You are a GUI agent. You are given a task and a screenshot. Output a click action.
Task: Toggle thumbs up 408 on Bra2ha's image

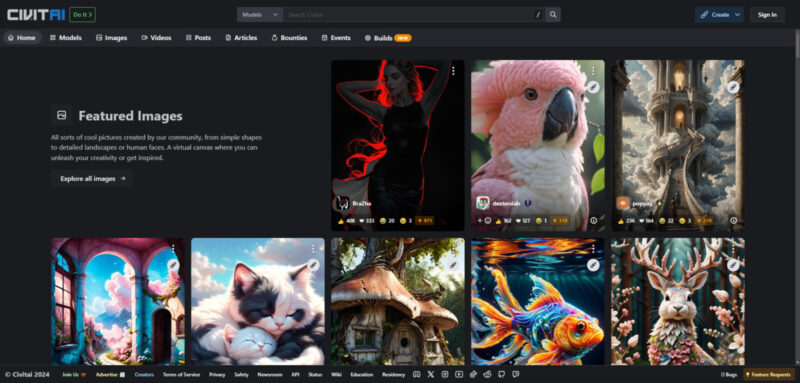pyautogui.click(x=346, y=221)
